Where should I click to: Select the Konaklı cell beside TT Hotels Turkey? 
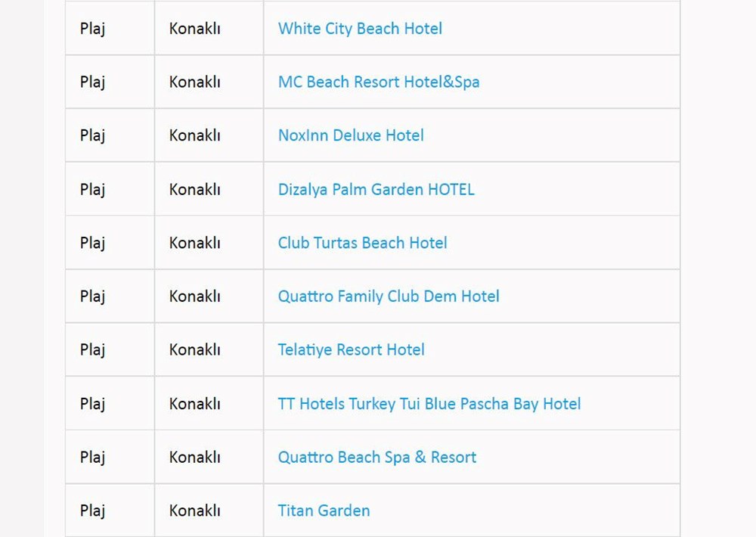coord(194,404)
